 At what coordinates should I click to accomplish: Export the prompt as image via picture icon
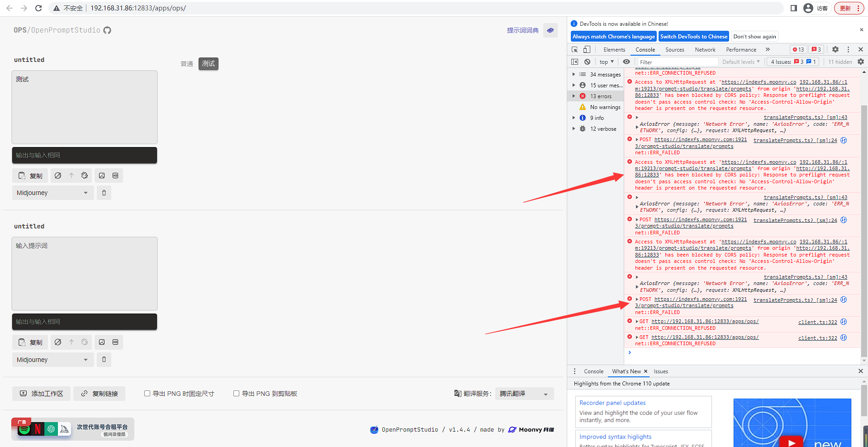coord(101,176)
